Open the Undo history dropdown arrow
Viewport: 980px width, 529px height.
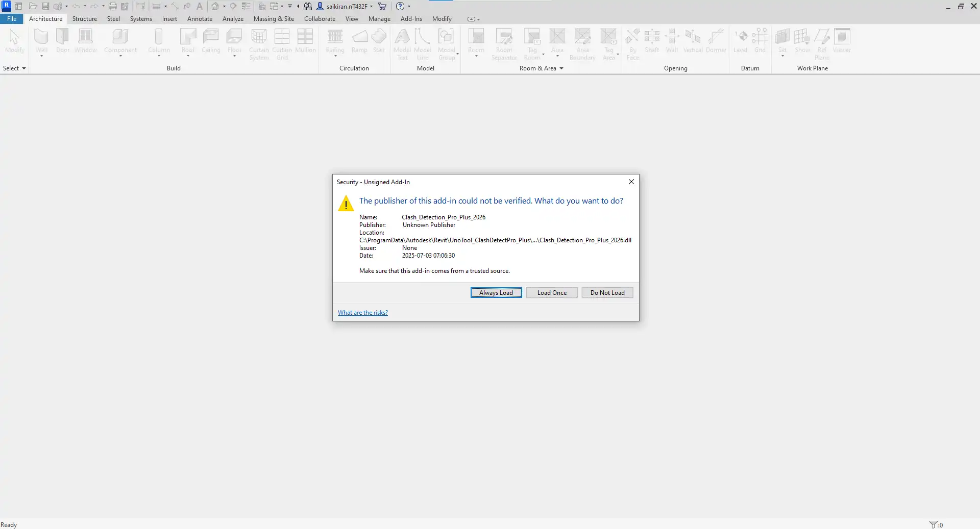85,7
